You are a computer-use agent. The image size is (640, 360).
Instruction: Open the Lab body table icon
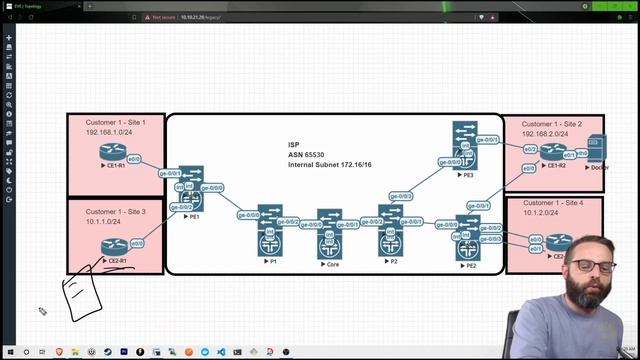9,124
